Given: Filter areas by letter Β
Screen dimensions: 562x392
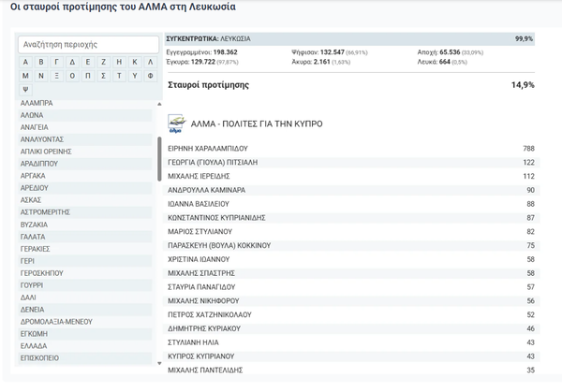Looking at the screenshot, I should [x=41, y=63].
